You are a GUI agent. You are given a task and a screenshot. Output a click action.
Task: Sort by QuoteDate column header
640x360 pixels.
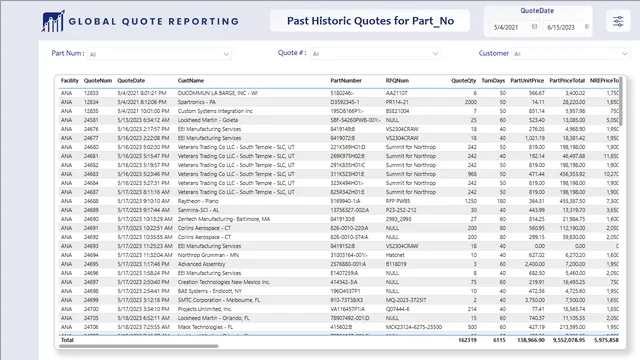pos(131,81)
